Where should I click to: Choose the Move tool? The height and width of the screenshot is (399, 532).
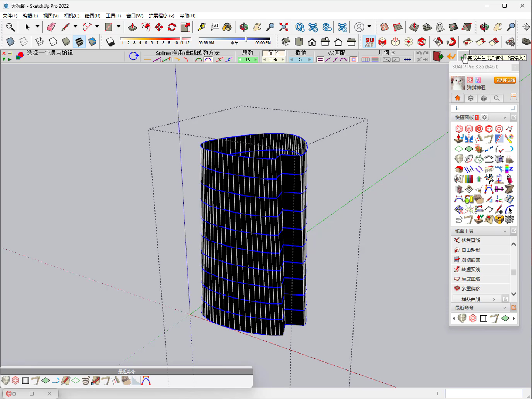pyautogui.click(x=159, y=27)
